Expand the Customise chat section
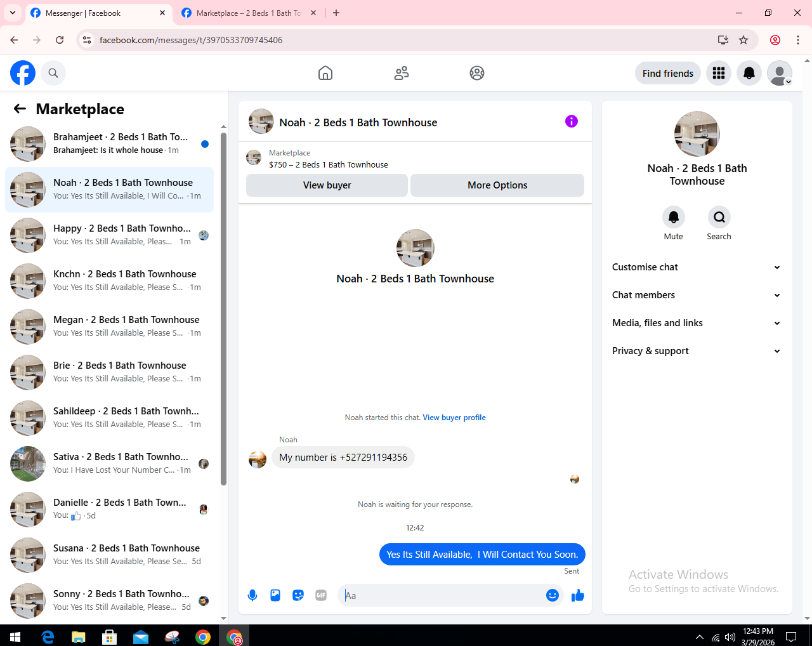The image size is (812, 646). (x=697, y=267)
